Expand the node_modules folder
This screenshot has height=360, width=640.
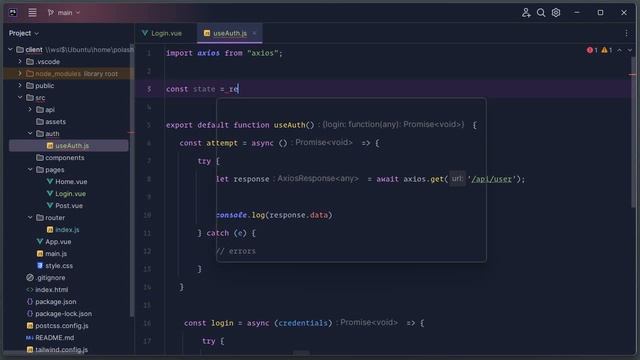coord(20,73)
